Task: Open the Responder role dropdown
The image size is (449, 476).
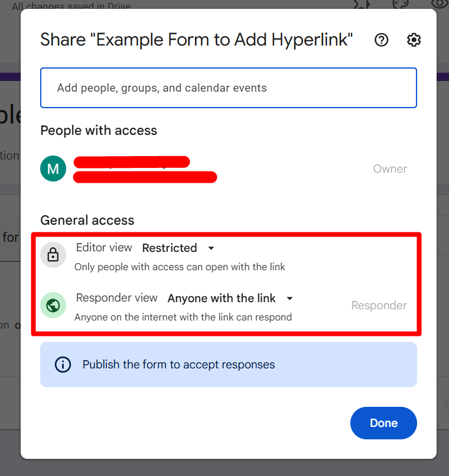Action: [x=379, y=305]
